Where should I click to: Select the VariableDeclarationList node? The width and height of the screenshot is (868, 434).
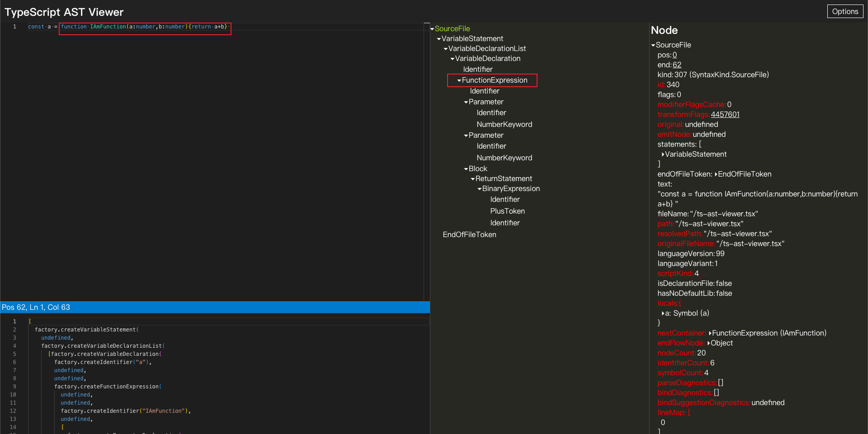coord(487,48)
